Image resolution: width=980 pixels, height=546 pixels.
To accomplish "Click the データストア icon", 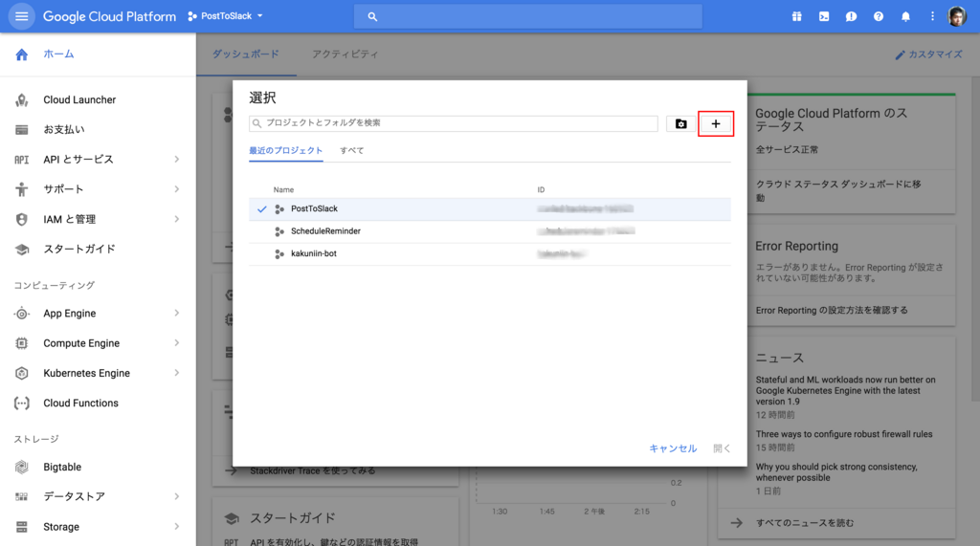I will pyautogui.click(x=22, y=496).
